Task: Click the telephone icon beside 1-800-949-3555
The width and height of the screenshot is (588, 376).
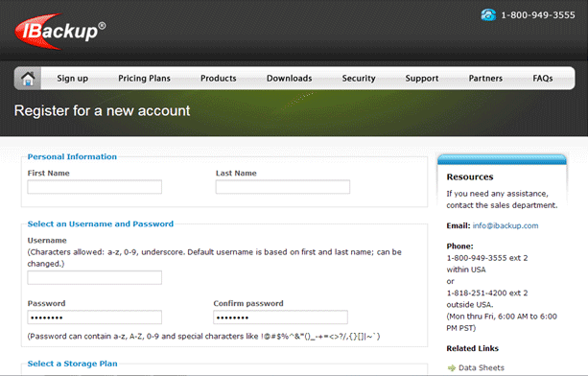Action: (488, 15)
